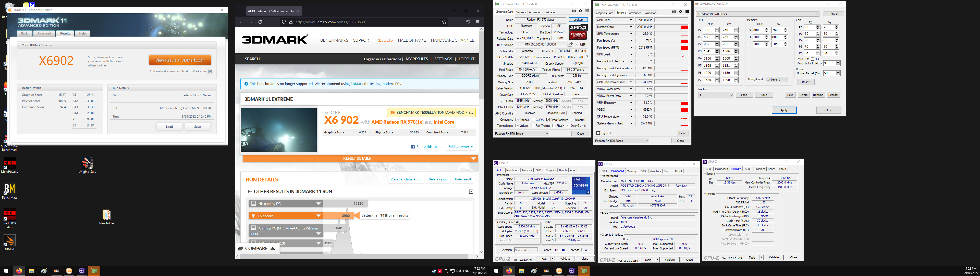Open Unigine Superposition desktop icon

pos(88,165)
